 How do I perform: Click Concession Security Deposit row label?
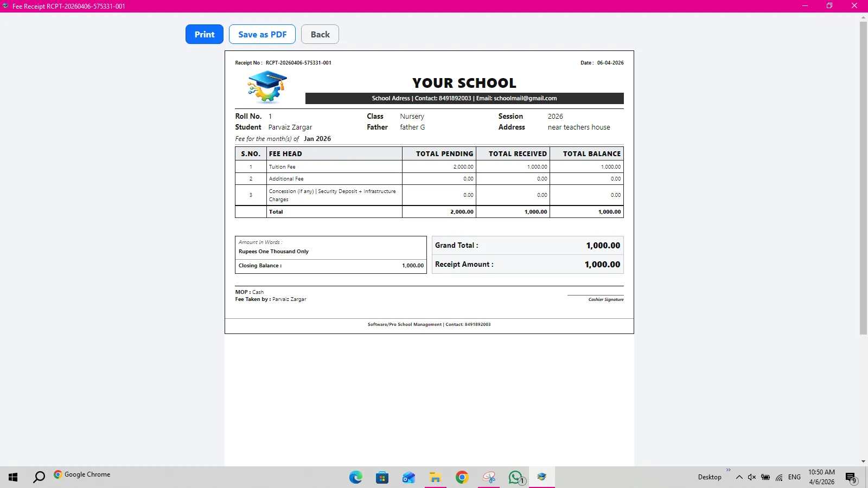pos(332,195)
